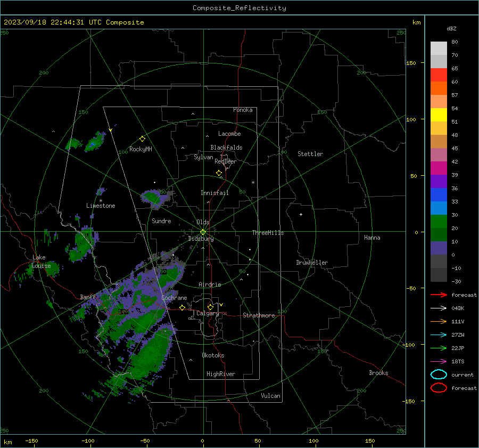The width and height of the screenshot is (479, 448).
Task: Click the 2023/09/18 22:44:31 UTC timestamp
Action: coord(46,22)
